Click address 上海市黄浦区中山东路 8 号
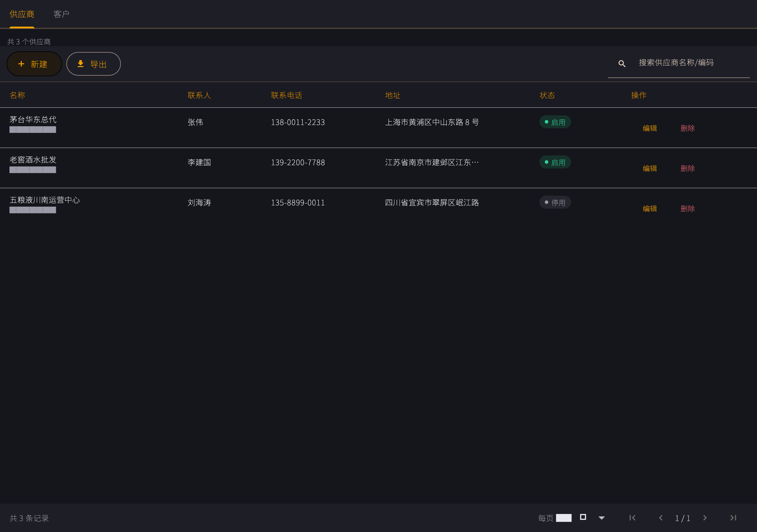Screen dimensions: 757x532 (432, 122)
